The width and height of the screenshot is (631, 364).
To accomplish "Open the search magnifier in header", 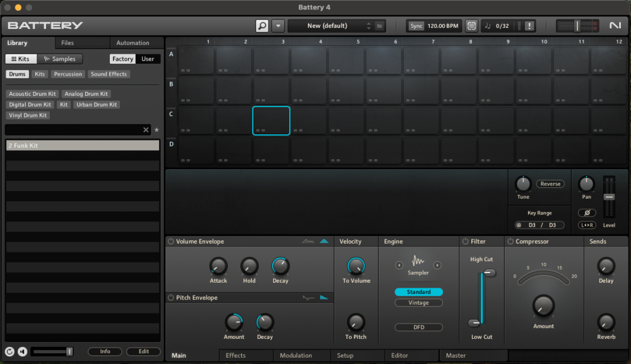I will coord(262,26).
